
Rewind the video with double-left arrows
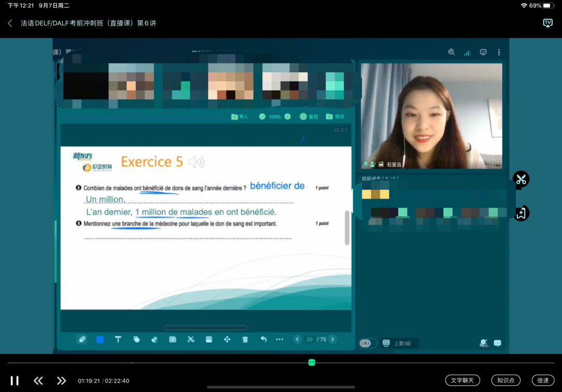click(38, 381)
